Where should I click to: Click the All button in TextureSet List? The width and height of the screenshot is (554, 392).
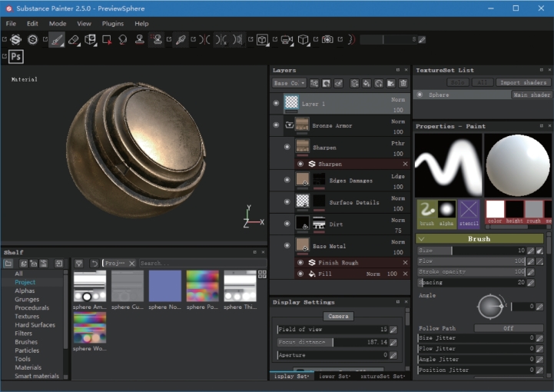[x=483, y=83]
